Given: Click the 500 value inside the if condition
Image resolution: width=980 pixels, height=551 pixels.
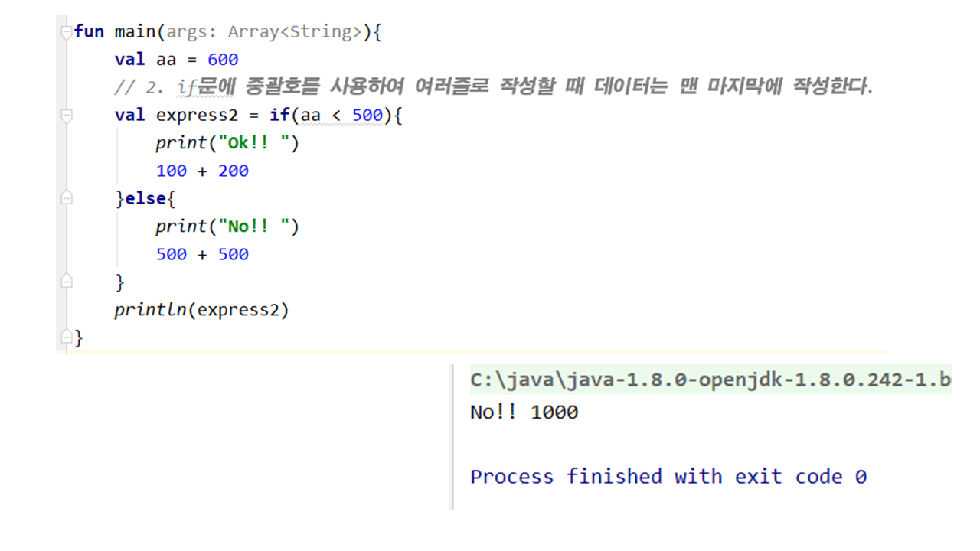Looking at the screenshot, I should 367,116.
